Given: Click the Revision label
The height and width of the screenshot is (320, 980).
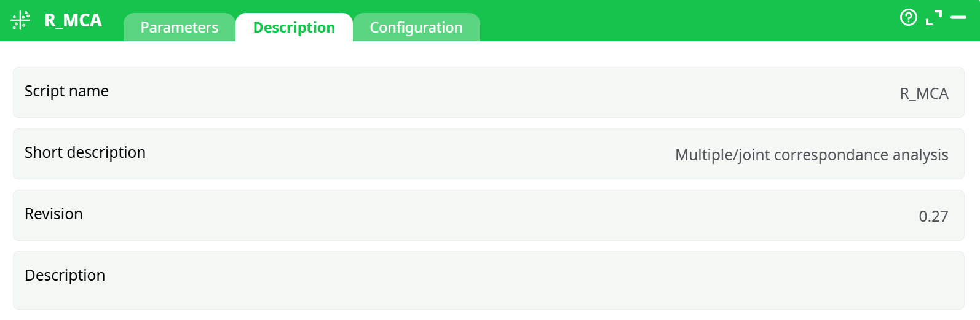Looking at the screenshot, I should (x=53, y=214).
